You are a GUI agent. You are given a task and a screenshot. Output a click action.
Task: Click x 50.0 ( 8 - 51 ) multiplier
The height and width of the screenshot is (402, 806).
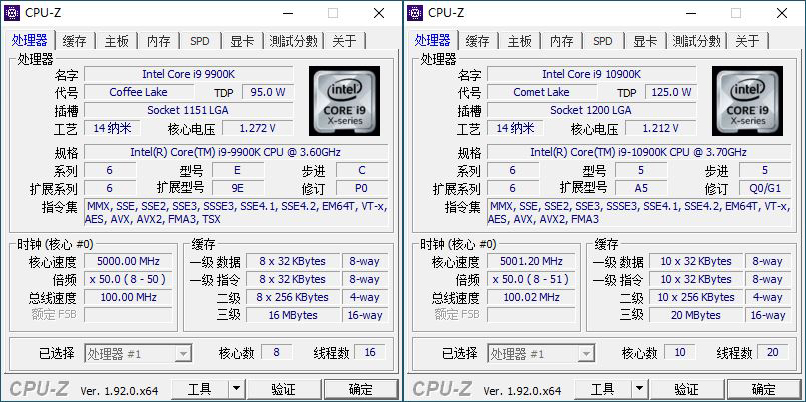point(532,279)
